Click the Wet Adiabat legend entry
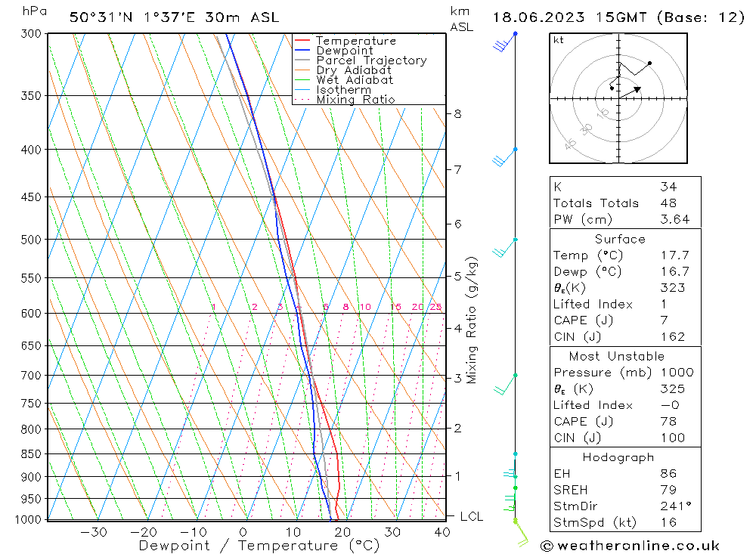 click(344, 80)
